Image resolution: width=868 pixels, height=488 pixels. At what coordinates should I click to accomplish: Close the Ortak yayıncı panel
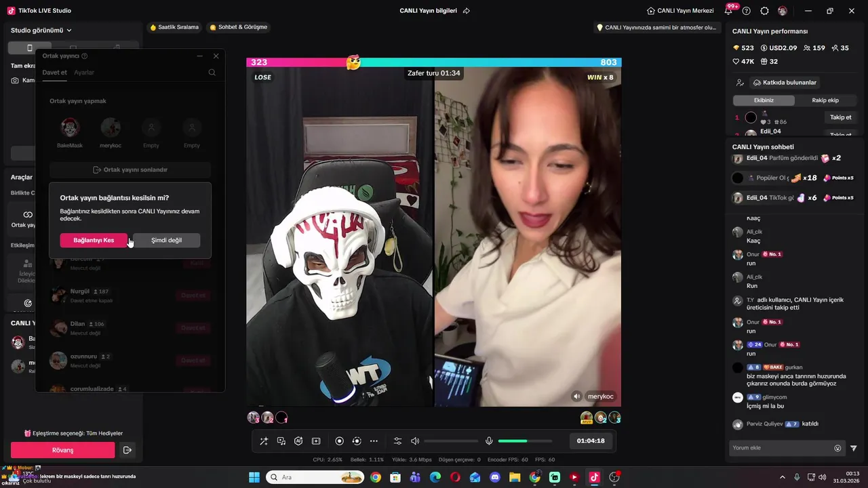(x=216, y=56)
